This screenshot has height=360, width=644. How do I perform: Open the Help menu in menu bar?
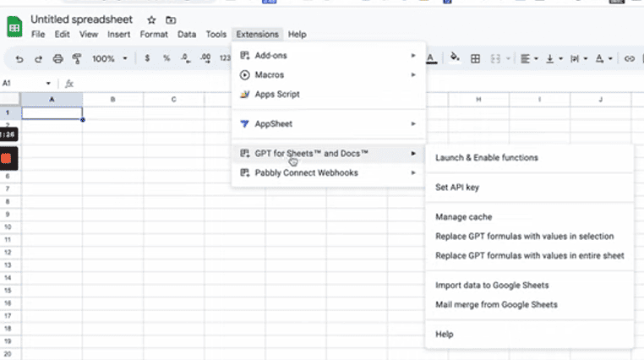297,35
